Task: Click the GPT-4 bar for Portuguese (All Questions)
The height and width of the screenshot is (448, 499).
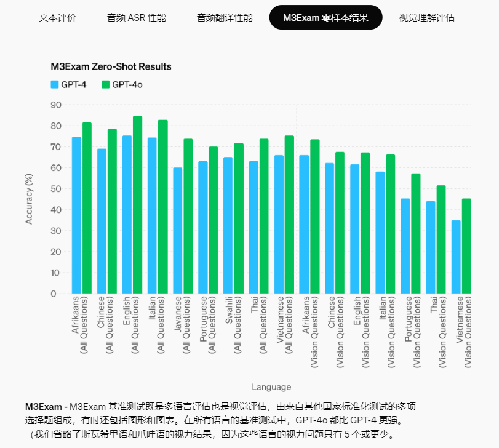Action: (202, 228)
